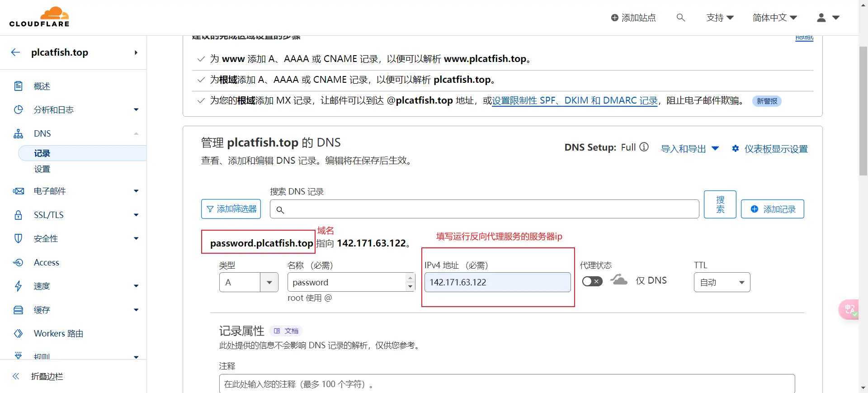Open the user account profile icon
This screenshot has width=868, height=393.
click(821, 18)
